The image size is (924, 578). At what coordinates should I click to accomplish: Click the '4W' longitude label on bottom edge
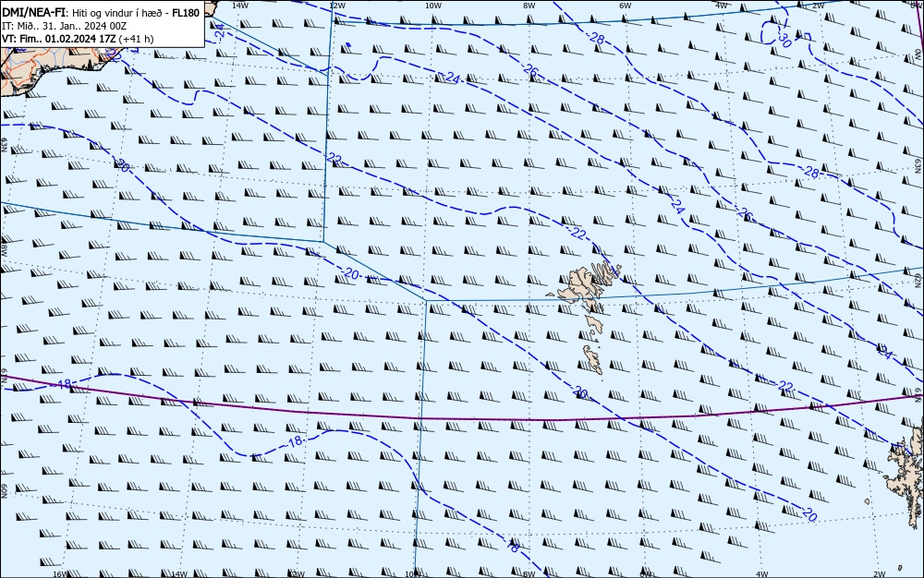pyautogui.click(x=762, y=574)
